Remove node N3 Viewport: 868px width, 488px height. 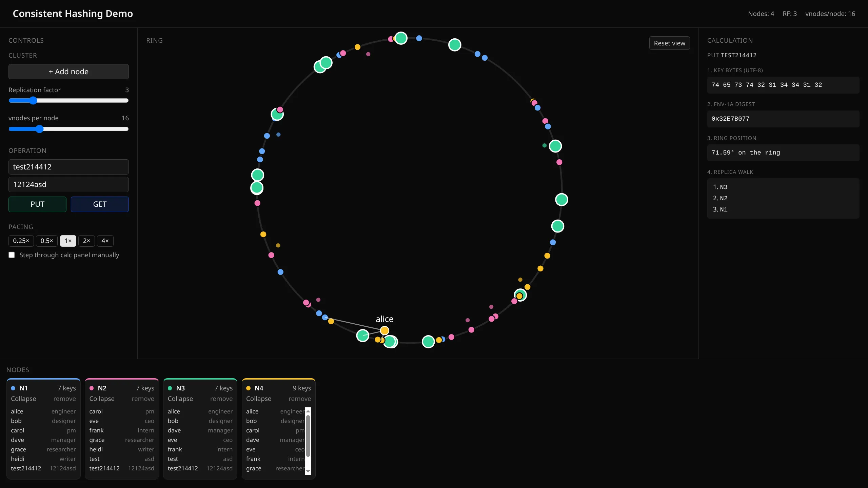coord(221,399)
